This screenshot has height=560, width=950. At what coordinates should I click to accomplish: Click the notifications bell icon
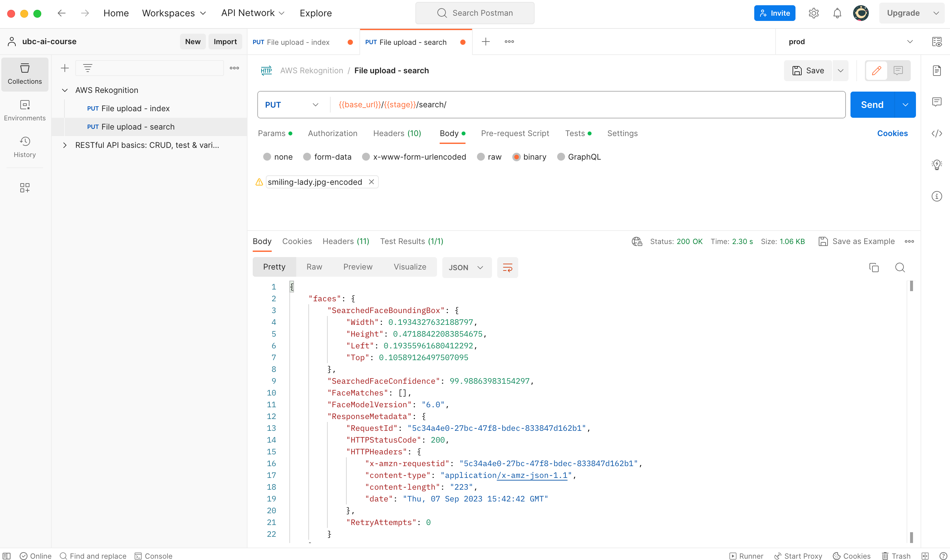pos(837,13)
